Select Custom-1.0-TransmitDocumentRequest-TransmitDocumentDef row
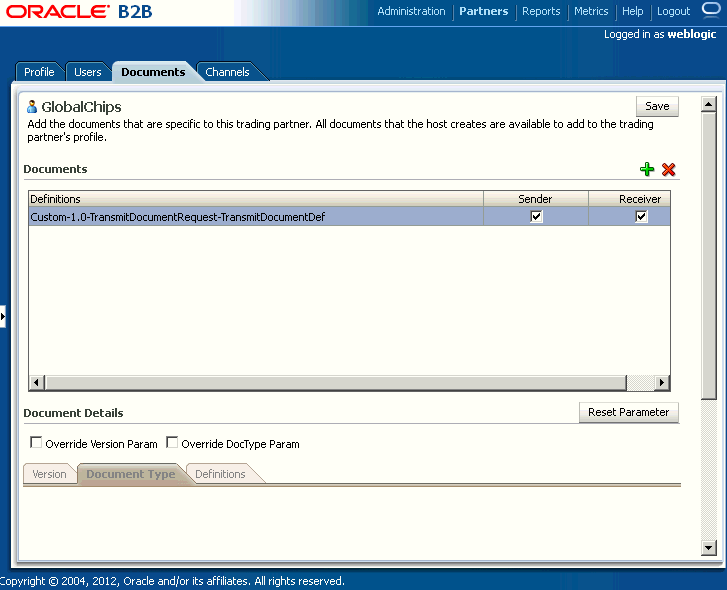 tap(349, 216)
